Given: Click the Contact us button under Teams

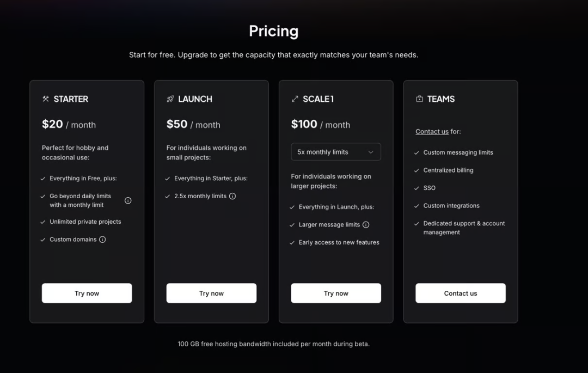Looking at the screenshot, I should (x=461, y=293).
